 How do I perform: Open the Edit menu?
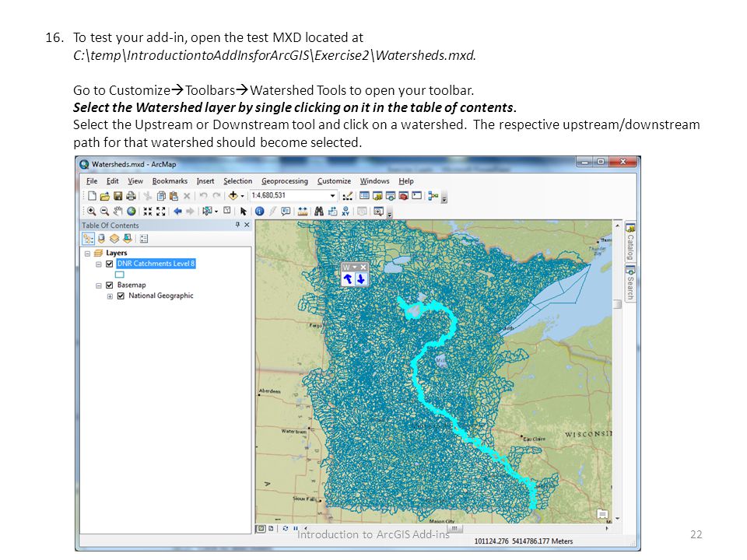(112, 181)
